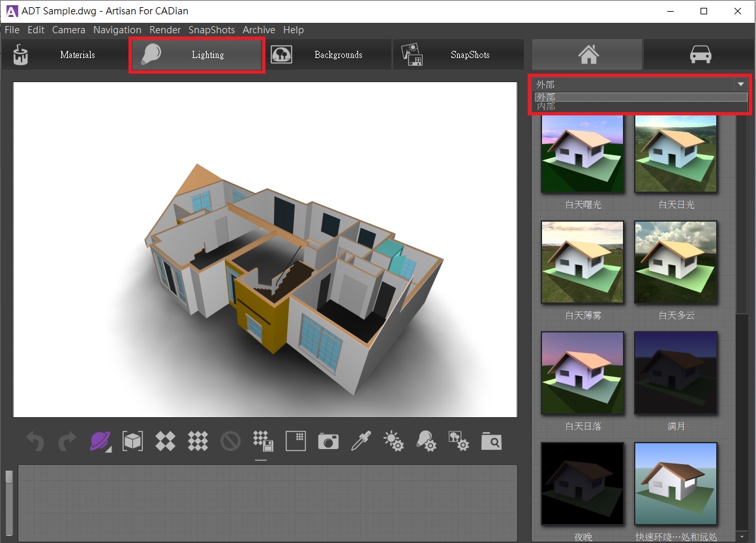The height and width of the screenshot is (543, 756).
Task: Select 内部 from the dropdown list
Action: tap(547, 106)
